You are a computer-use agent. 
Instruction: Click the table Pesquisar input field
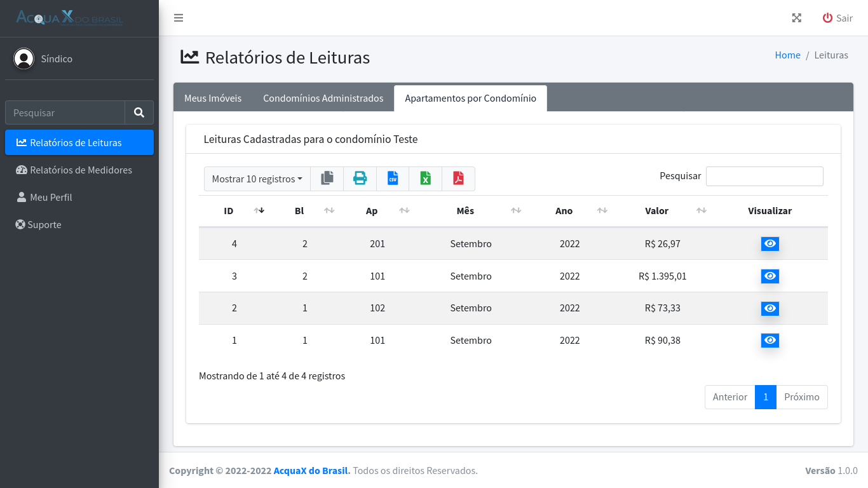click(764, 176)
